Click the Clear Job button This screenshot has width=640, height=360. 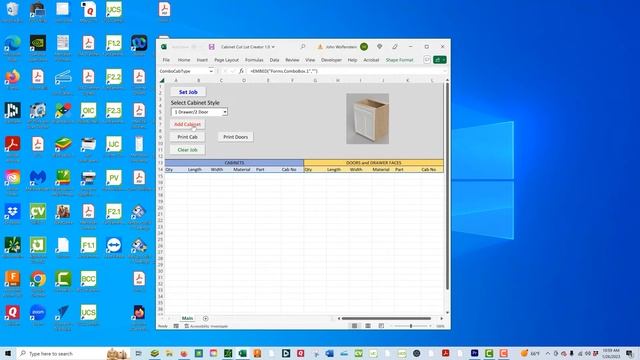point(187,150)
